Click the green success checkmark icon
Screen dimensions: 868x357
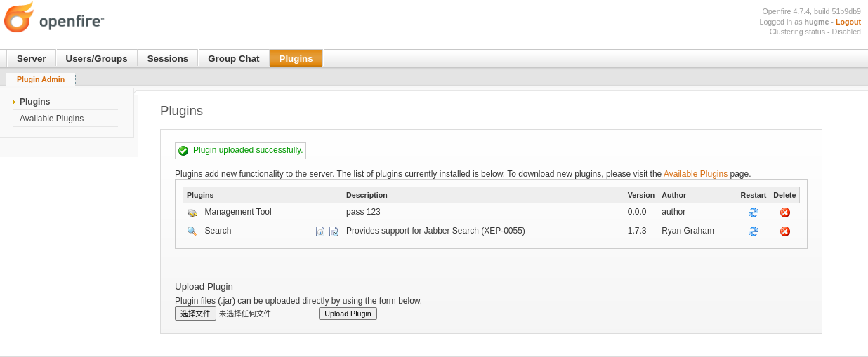tap(183, 151)
